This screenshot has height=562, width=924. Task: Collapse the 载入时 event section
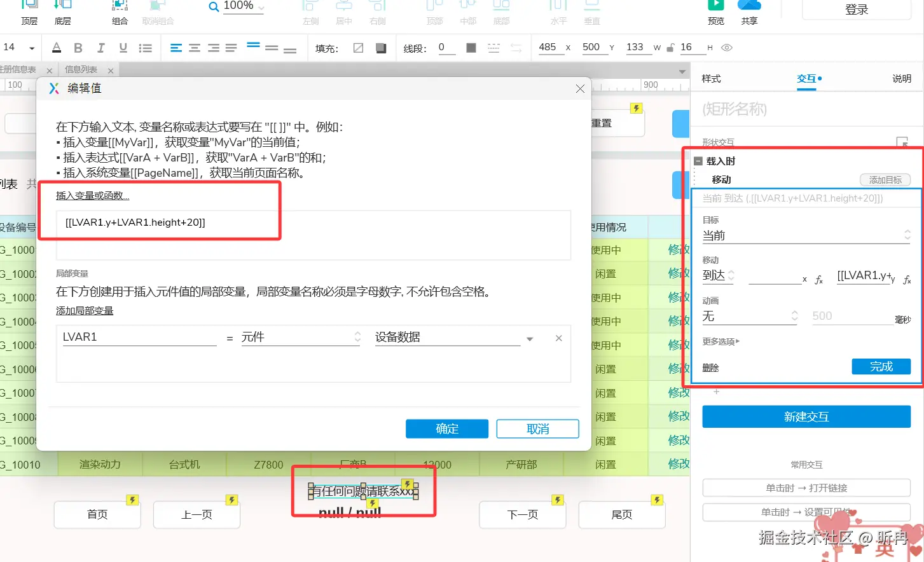coord(698,161)
